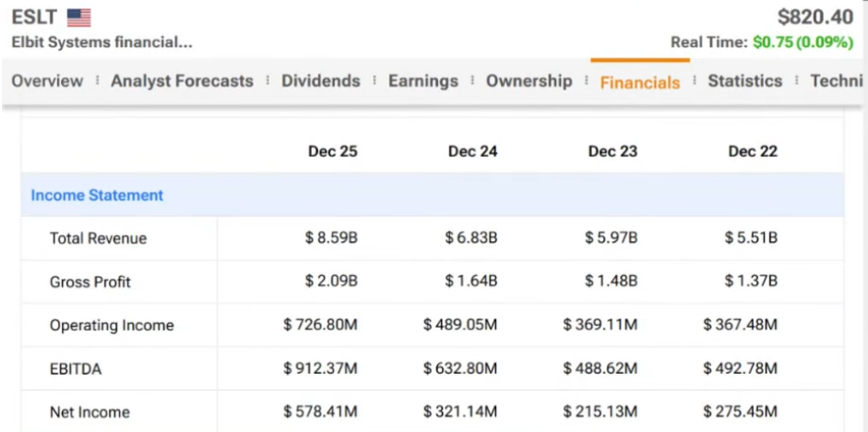The width and height of the screenshot is (868, 432).
Task: Click the real-time change $0.75 (0.09%)
Action: pyautogui.click(x=803, y=42)
